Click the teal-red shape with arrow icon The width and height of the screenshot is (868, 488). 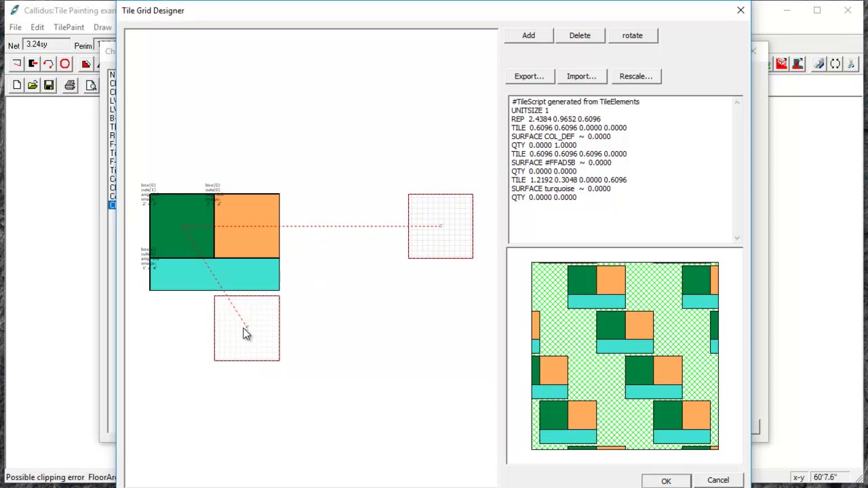[x=797, y=64]
